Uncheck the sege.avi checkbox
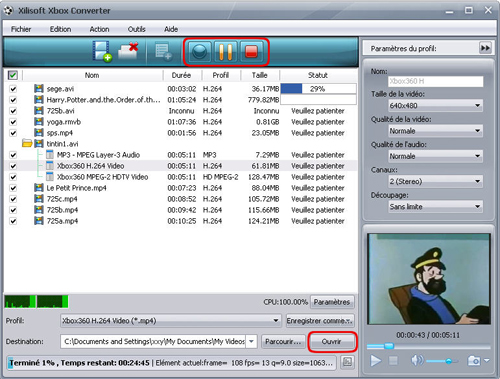Screen dimensions: 500x379 (13, 89)
